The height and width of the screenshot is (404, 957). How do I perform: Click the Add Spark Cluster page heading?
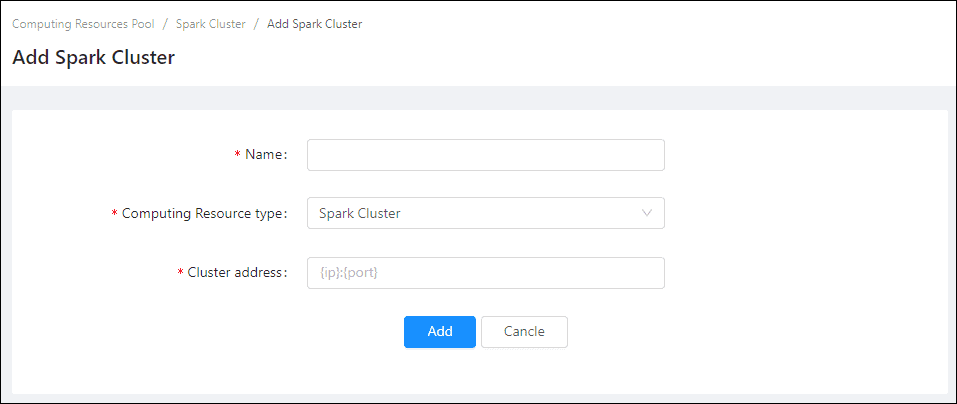[94, 58]
